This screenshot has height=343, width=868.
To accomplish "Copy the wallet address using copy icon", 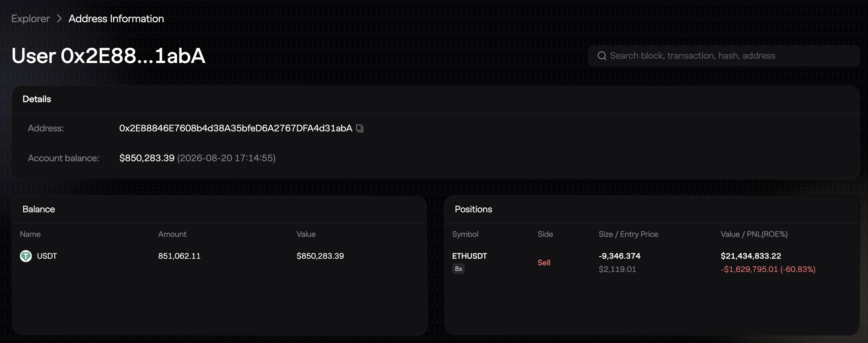I will pyautogui.click(x=359, y=128).
